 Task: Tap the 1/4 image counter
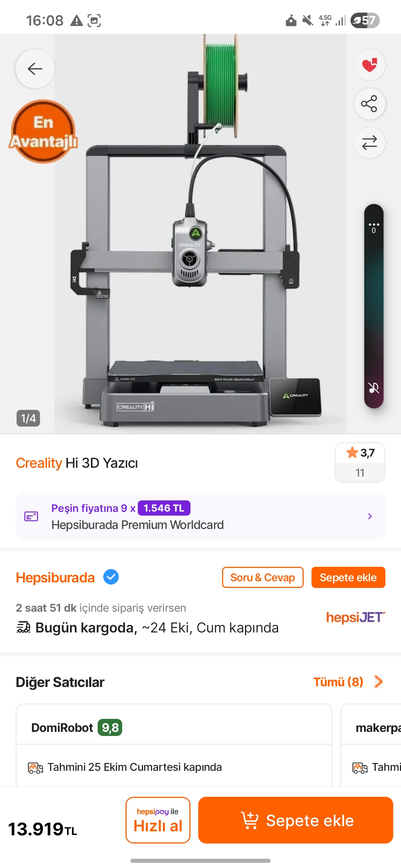coord(28,418)
